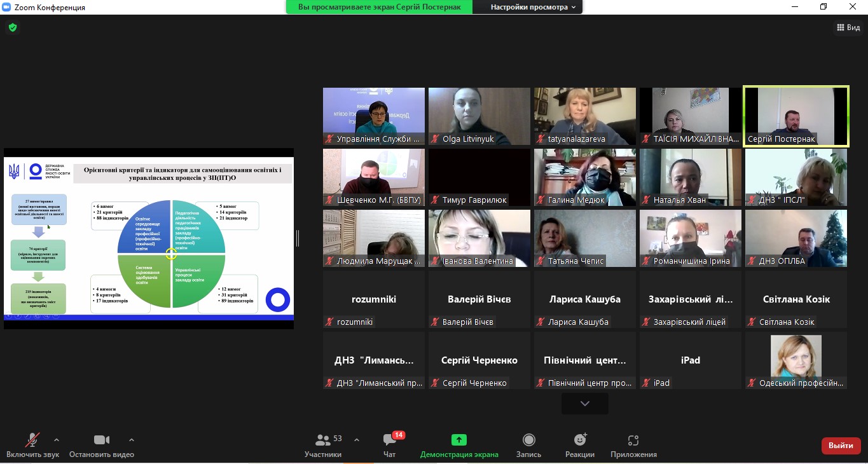Show next page of participant videos
Screen dimensions: 868x464
584,404
